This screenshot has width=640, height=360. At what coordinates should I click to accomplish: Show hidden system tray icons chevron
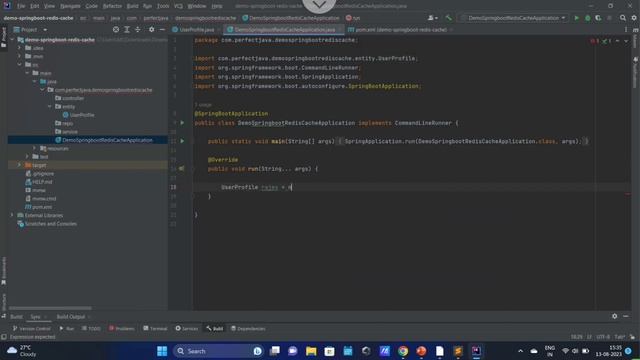[x=520, y=351]
